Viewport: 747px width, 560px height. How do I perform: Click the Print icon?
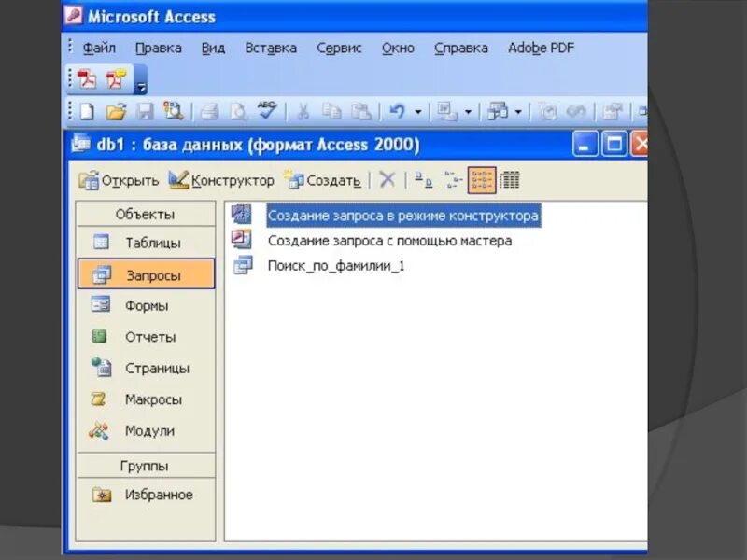(209, 112)
